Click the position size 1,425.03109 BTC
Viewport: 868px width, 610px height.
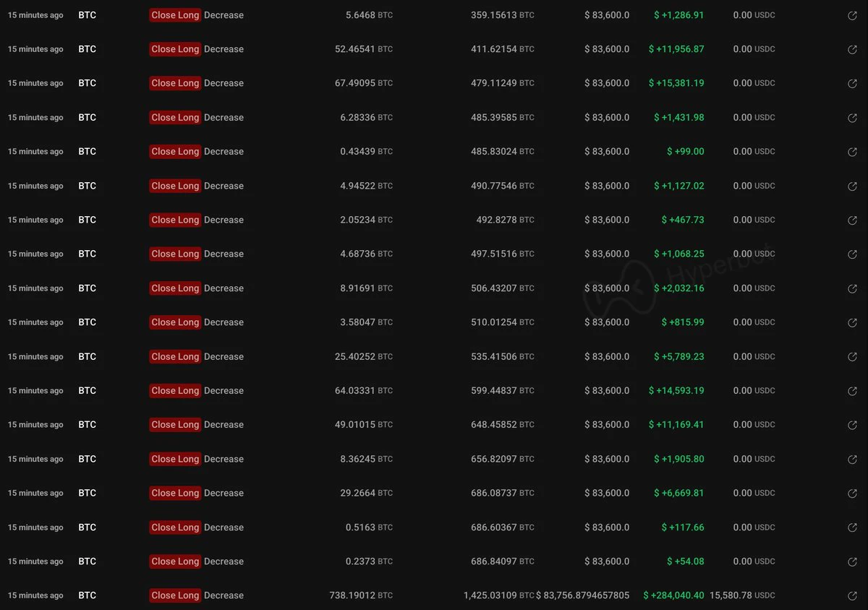498,596
